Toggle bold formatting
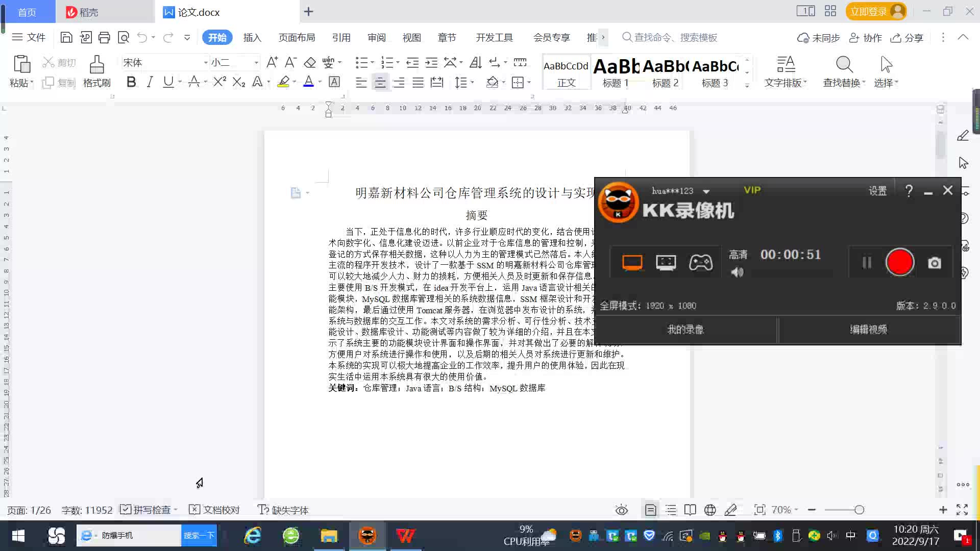980x551 pixels. pyautogui.click(x=131, y=82)
